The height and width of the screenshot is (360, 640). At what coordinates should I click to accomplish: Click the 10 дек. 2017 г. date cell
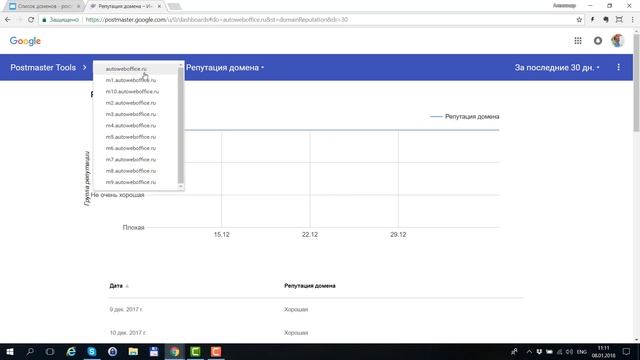(127, 333)
